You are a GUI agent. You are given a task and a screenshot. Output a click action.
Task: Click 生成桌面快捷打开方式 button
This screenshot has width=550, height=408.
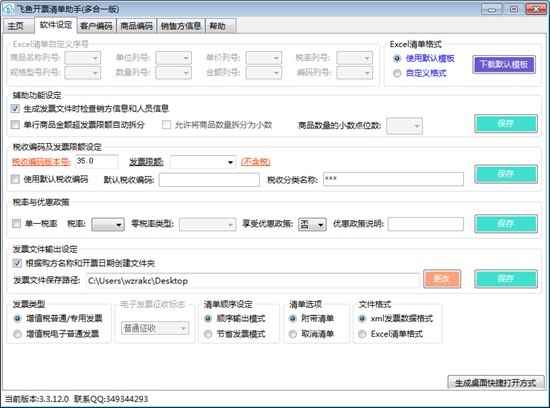(496, 382)
